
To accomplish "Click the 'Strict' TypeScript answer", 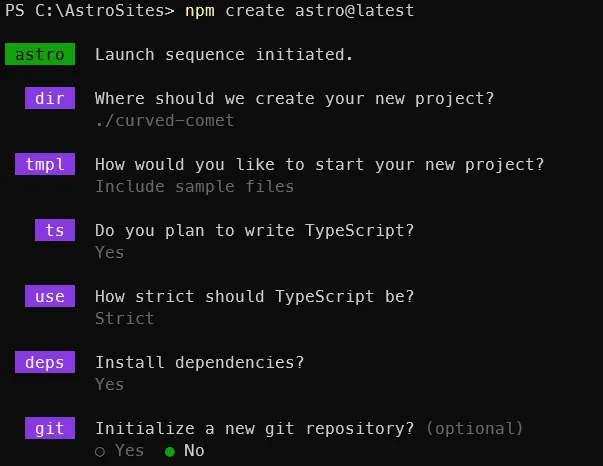I will [125, 318].
